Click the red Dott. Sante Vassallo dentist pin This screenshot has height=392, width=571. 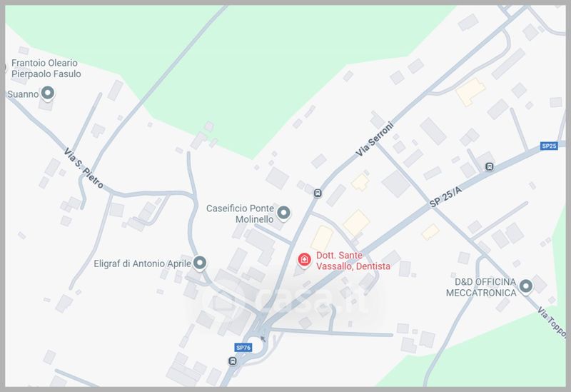point(304,260)
